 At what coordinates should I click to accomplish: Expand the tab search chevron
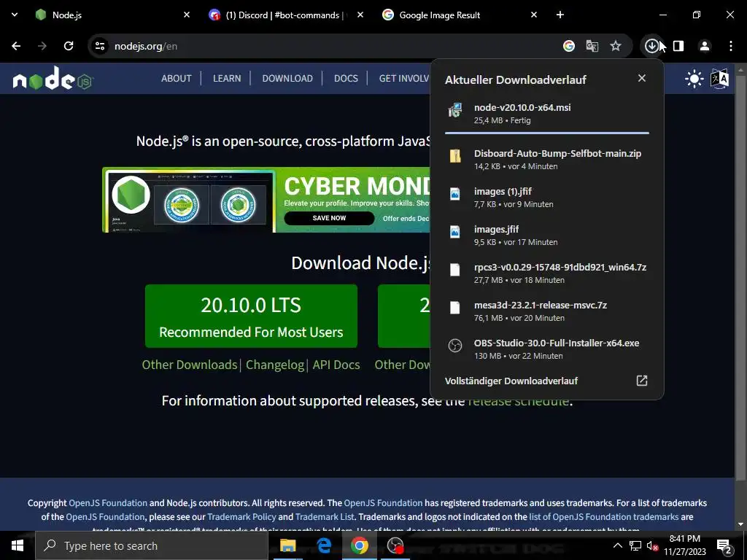click(x=15, y=15)
